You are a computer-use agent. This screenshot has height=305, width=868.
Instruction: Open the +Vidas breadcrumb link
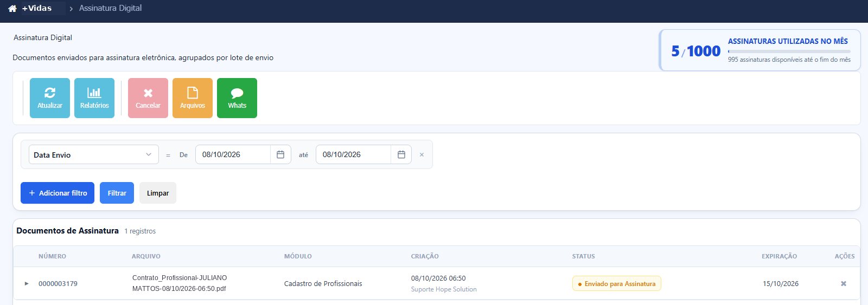coord(37,8)
